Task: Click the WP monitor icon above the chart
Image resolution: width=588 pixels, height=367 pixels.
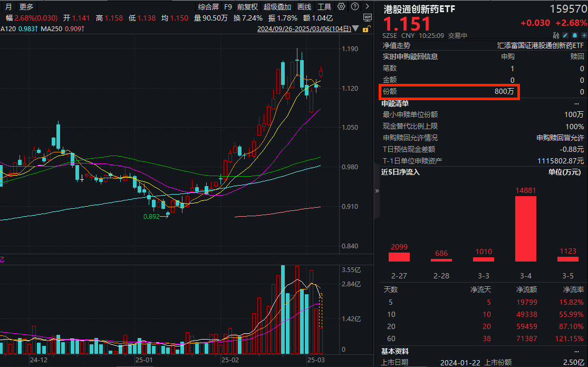Action: pos(368,17)
